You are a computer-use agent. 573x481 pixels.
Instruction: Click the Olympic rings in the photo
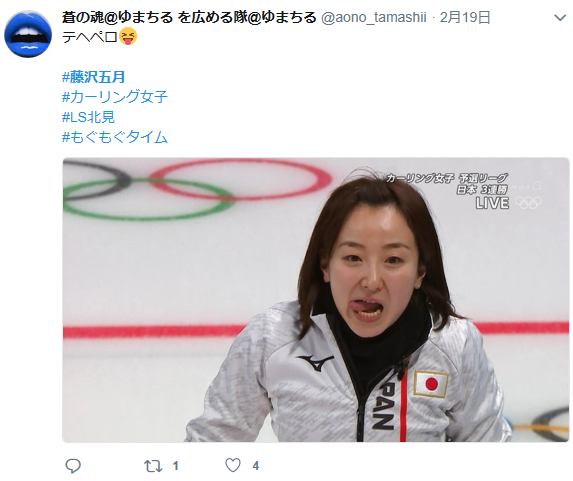197,189
